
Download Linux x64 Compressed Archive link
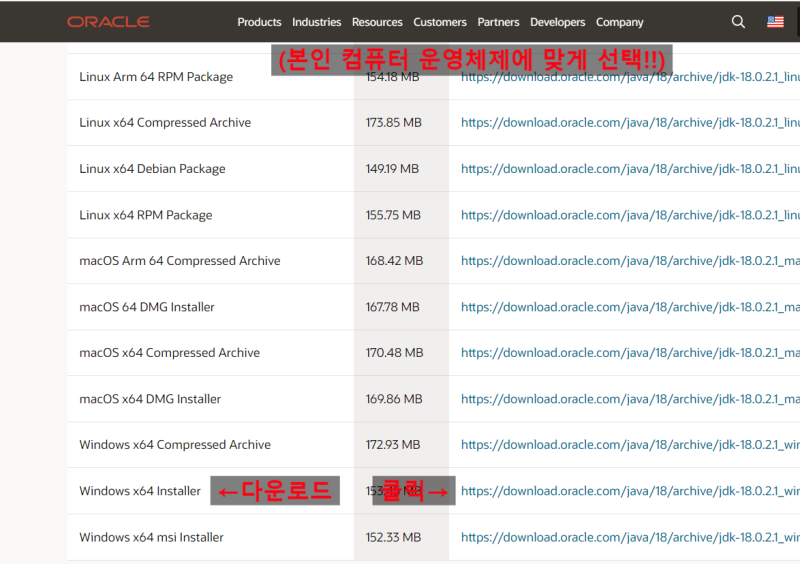coord(630,122)
